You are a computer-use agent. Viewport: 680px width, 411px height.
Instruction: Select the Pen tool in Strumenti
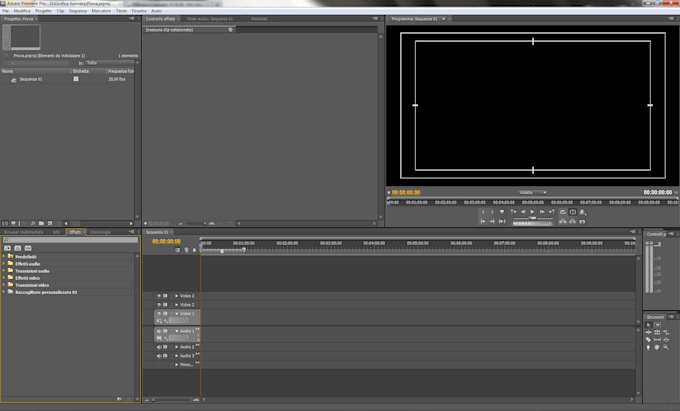[649, 347]
